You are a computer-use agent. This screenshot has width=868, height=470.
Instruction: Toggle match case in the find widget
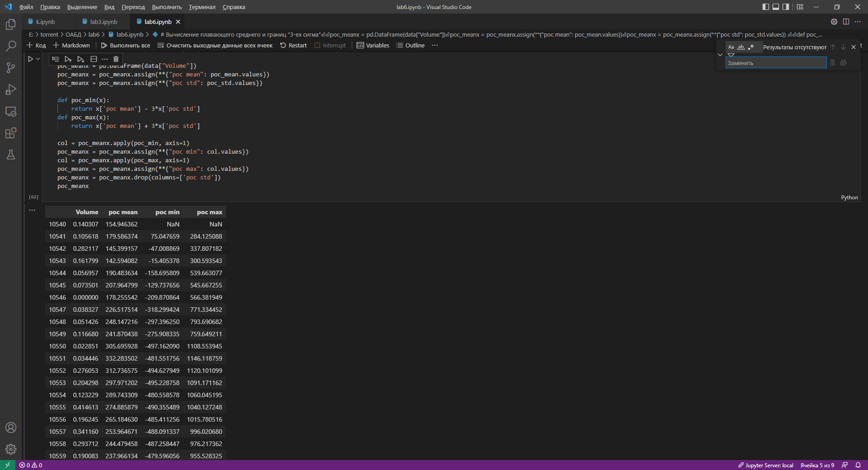[731, 47]
